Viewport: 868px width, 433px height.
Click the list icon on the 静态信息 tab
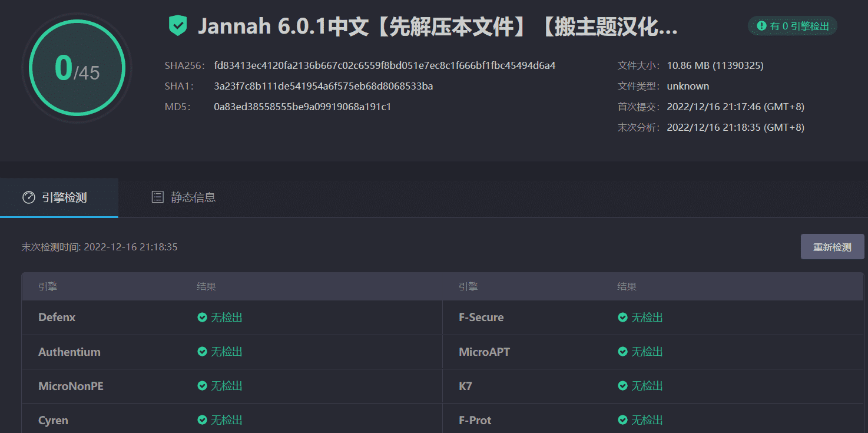tap(157, 197)
